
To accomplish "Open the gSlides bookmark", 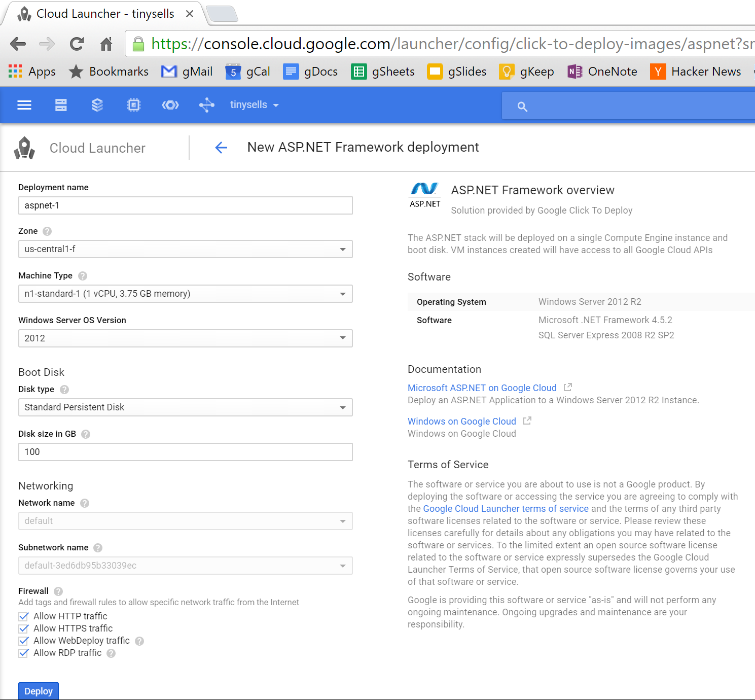I will [x=457, y=72].
